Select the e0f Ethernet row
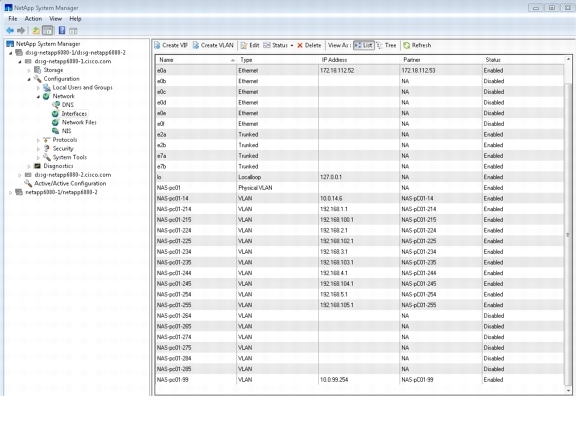This screenshot has width=576, height=431. pos(360,124)
